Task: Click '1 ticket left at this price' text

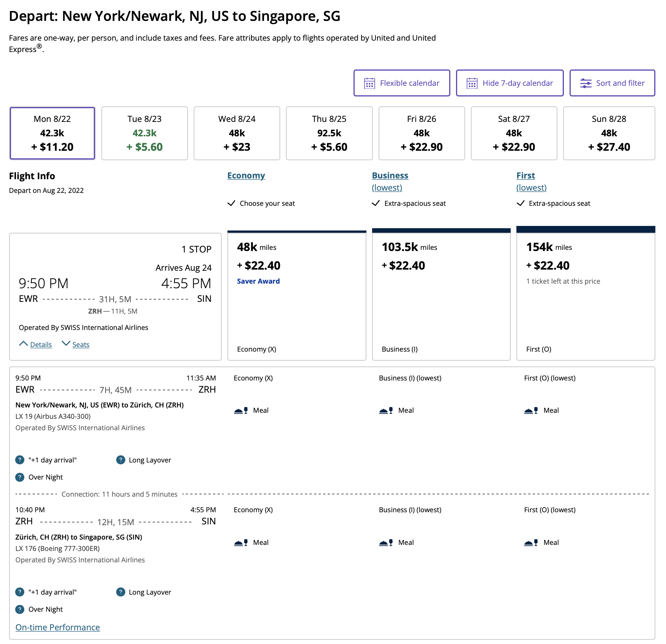Action: [x=563, y=281]
